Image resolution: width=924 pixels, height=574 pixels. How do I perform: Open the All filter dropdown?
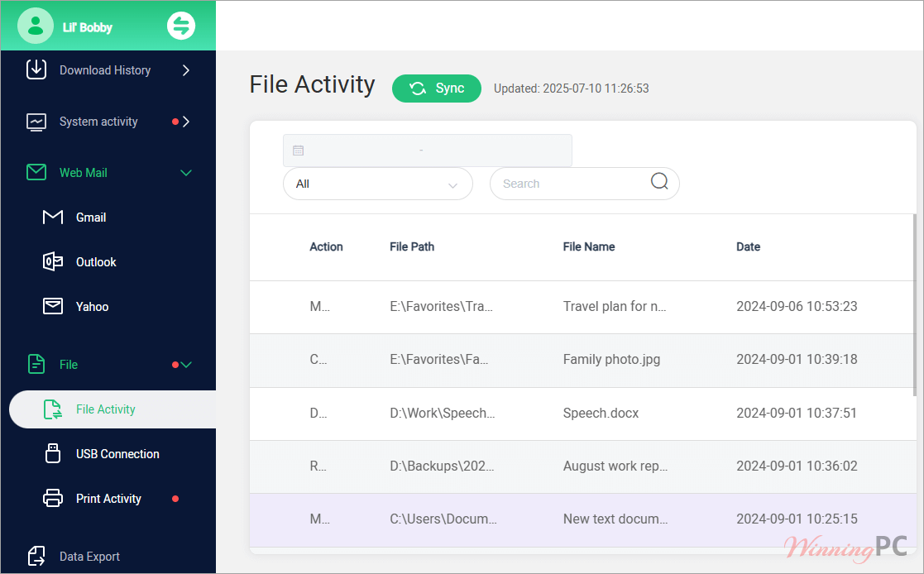pyautogui.click(x=378, y=184)
